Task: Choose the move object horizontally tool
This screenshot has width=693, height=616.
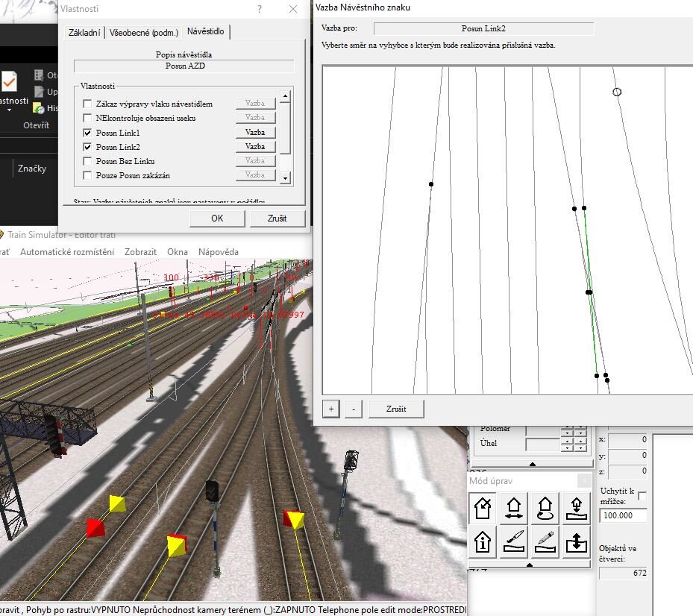Action: (x=514, y=508)
